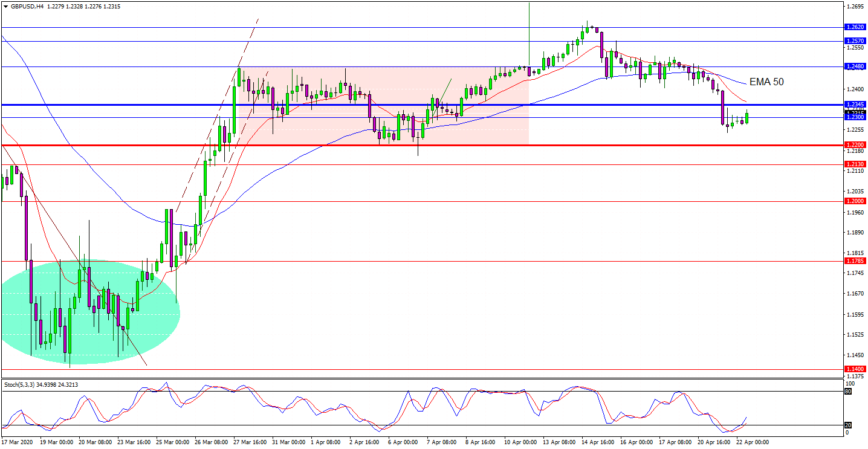This screenshot has height=449, width=868.
Task: Click the 1.2695 price axis value
Action: pos(855,7)
